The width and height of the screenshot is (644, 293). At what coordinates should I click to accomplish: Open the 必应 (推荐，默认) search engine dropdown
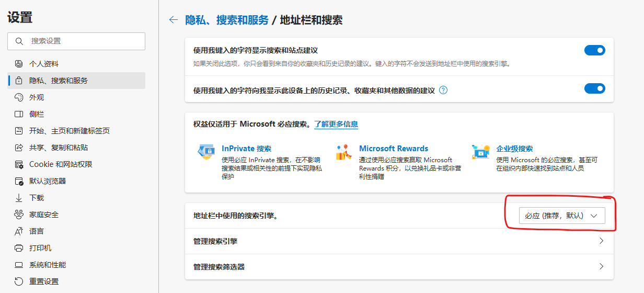pos(562,216)
